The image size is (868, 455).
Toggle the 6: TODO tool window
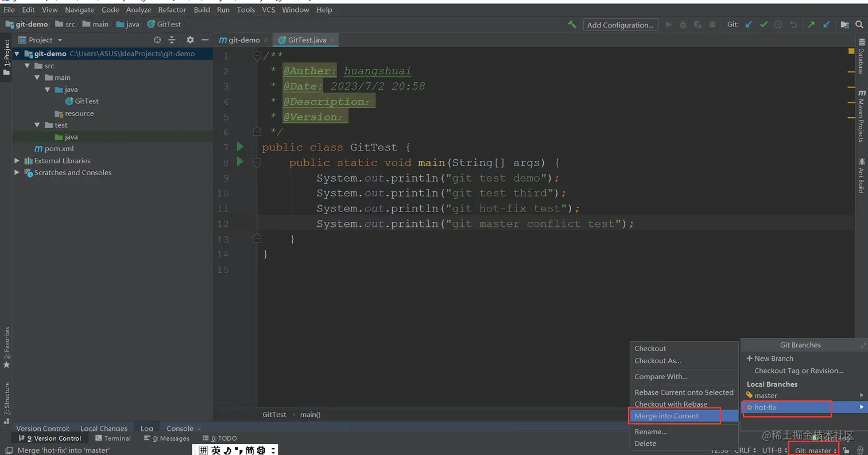pyautogui.click(x=219, y=438)
